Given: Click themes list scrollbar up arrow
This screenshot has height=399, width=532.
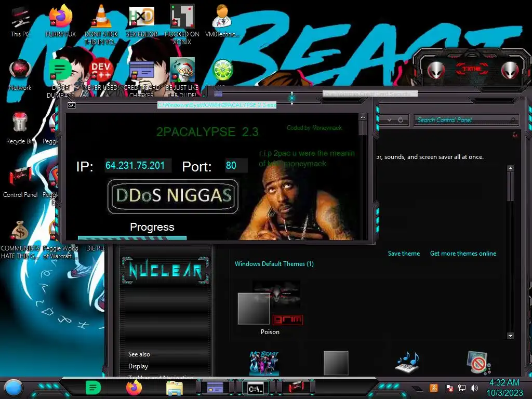Looking at the screenshot, I should coord(510,168).
